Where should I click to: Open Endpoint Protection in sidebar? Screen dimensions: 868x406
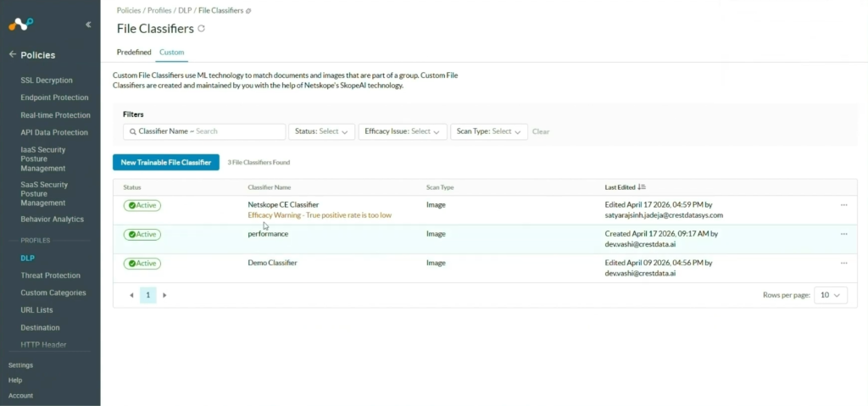54,97
